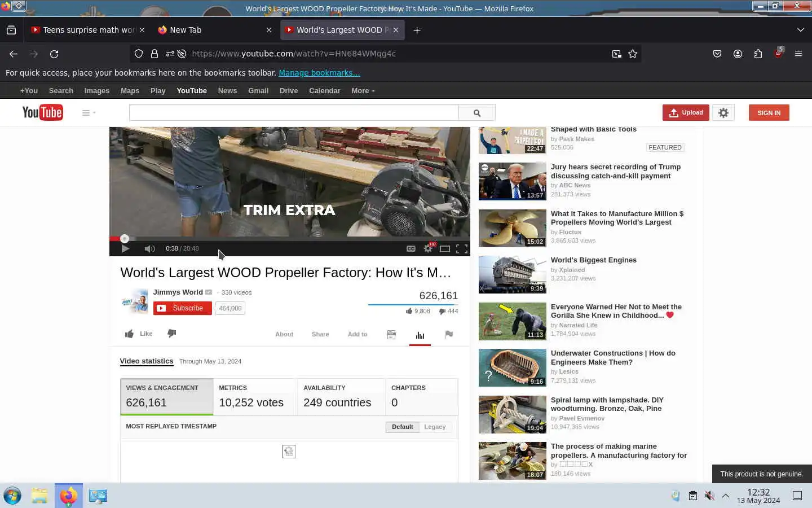Open Jimmys World channel link
This screenshot has height=508, width=812.
[178, 292]
